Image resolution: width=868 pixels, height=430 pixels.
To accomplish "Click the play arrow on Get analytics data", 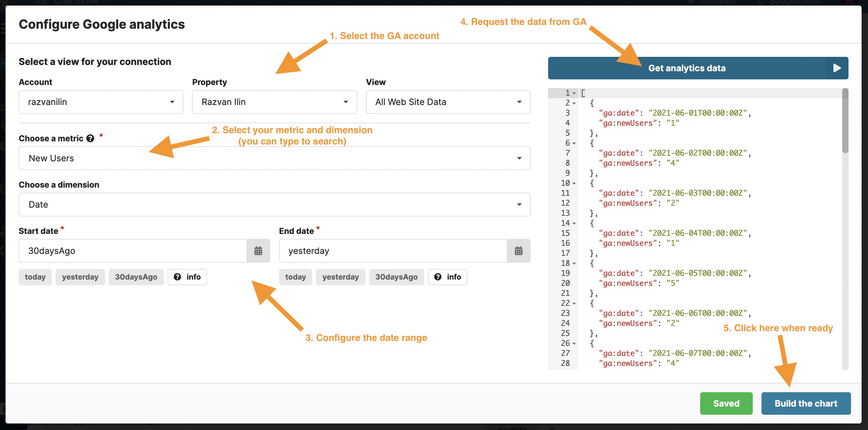I will pyautogui.click(x=837, y=68).
